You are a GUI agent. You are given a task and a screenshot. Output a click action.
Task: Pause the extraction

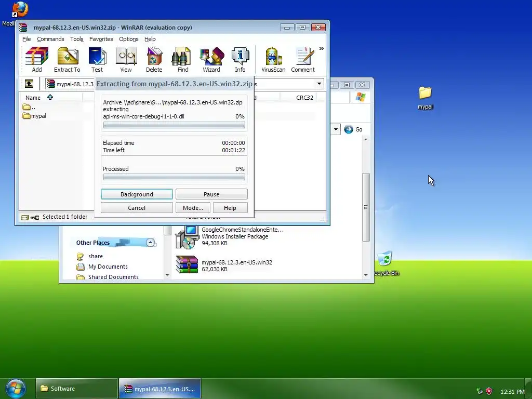pos(211,194)
